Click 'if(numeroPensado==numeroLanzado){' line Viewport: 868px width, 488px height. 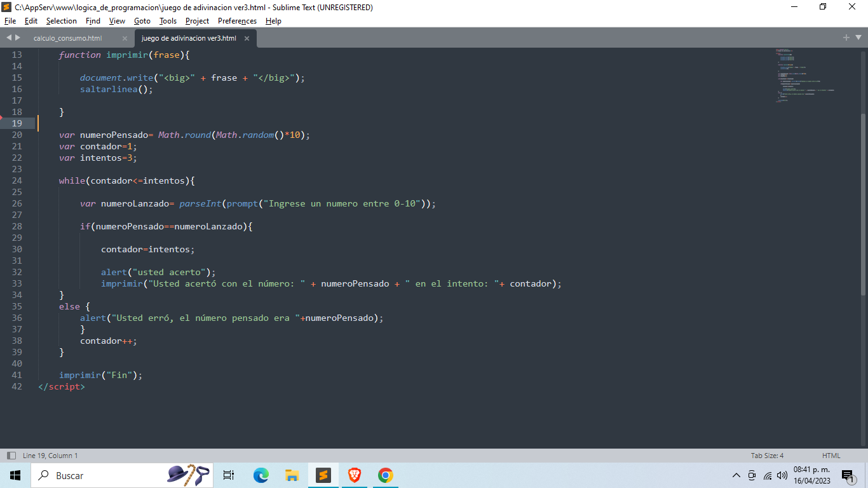click(166, 226)
